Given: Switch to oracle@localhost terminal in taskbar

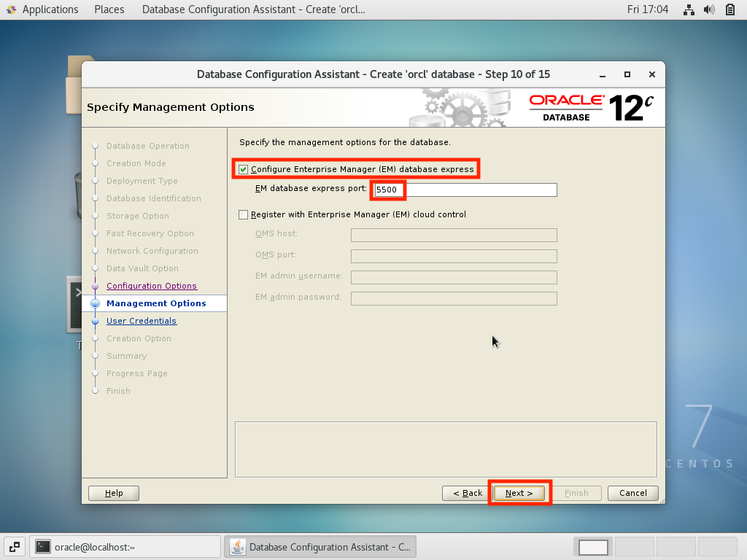Looking at the screenshot, I should (x=125, y=547).
